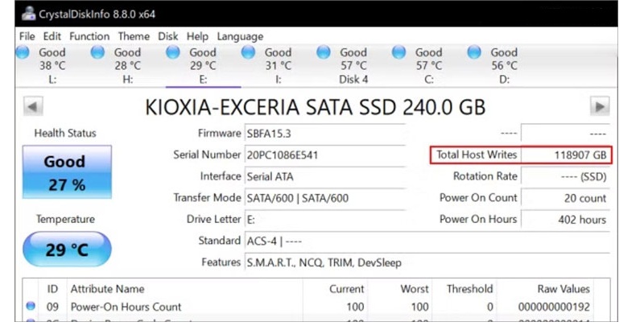Open the File menu
The height and width of the screenshot is (326, 644).
click(x=27, y=36)
